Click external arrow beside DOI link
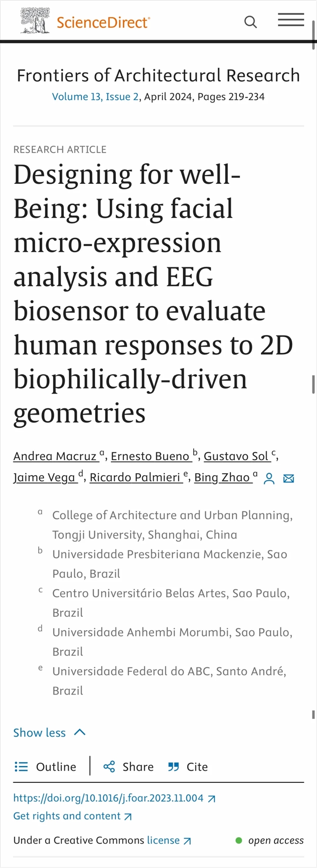Viewport: 317px width, 868px height. pos(211,799)
